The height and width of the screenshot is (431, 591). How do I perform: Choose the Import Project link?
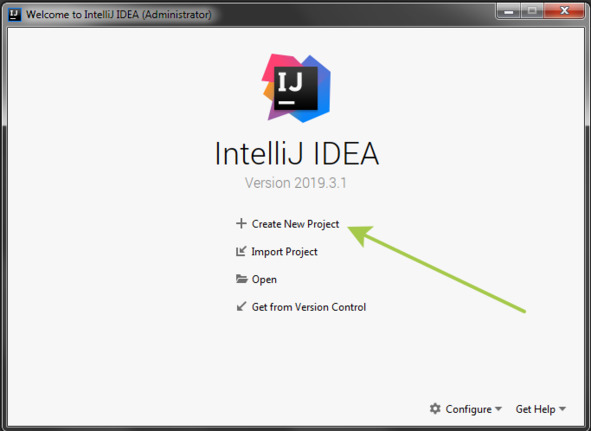pos(285,252)
